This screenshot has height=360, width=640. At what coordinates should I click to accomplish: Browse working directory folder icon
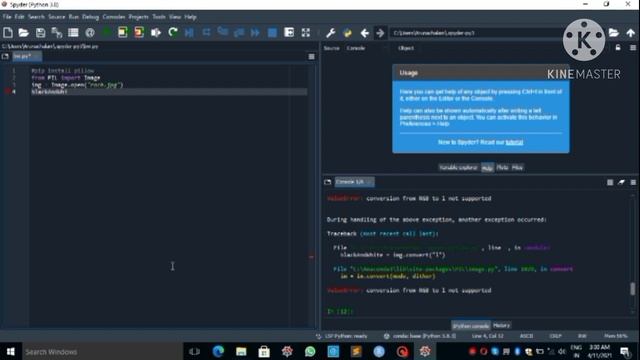tap(614, 33)
